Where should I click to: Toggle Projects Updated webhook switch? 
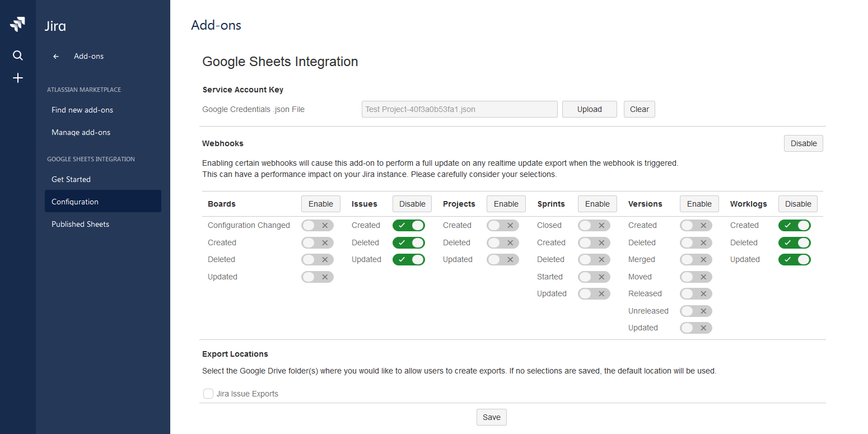point(502,260)
